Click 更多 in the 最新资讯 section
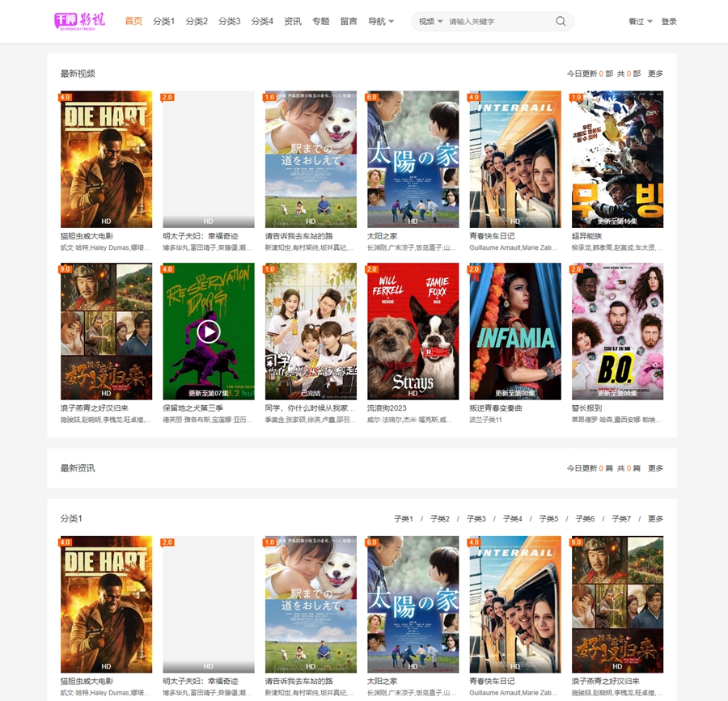This screenshot has width=728, height=701. (655, 468)
